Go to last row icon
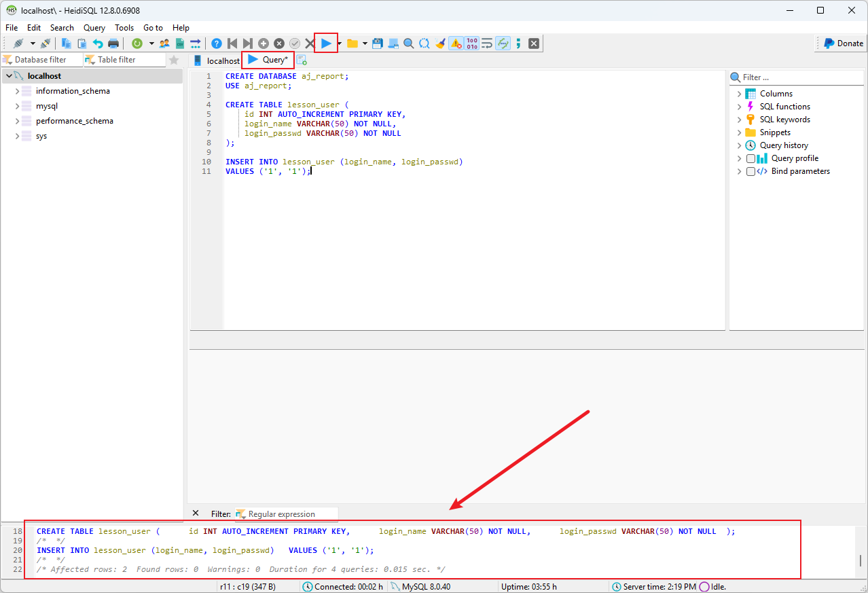The image size is (868, 593). click(x=248, y=43)
